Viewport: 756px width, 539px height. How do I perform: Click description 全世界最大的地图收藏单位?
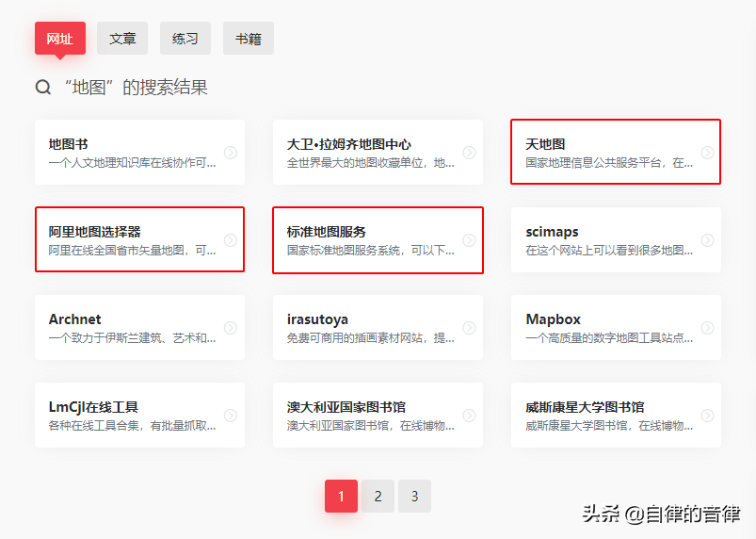(370, 163)
